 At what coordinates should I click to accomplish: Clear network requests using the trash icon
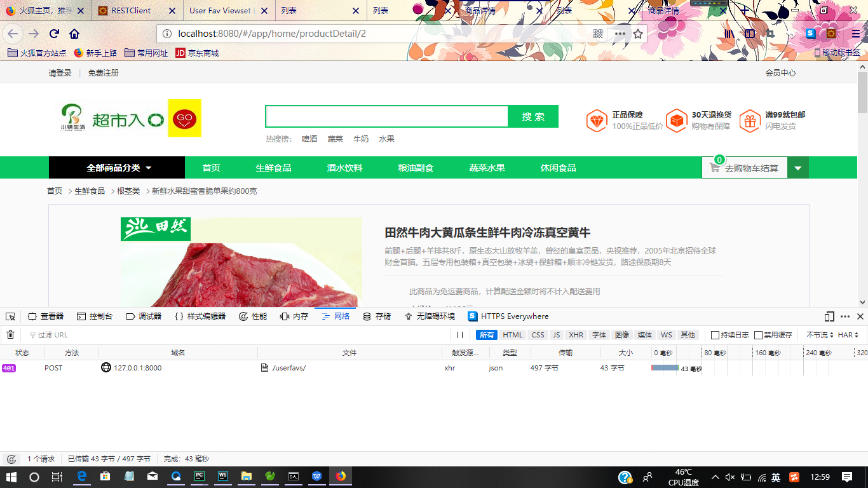10,334
